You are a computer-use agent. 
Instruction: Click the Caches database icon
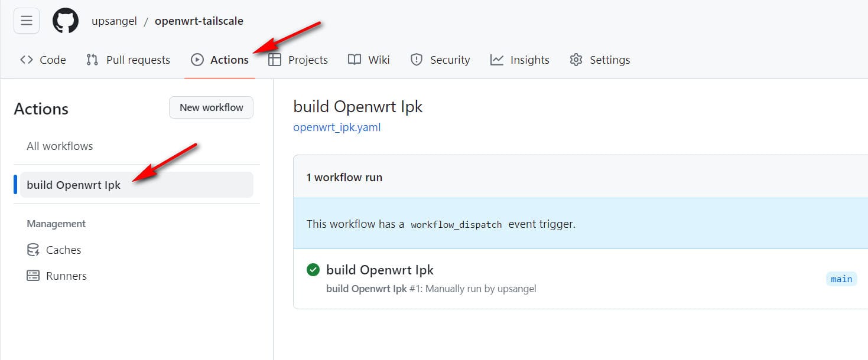33,250
